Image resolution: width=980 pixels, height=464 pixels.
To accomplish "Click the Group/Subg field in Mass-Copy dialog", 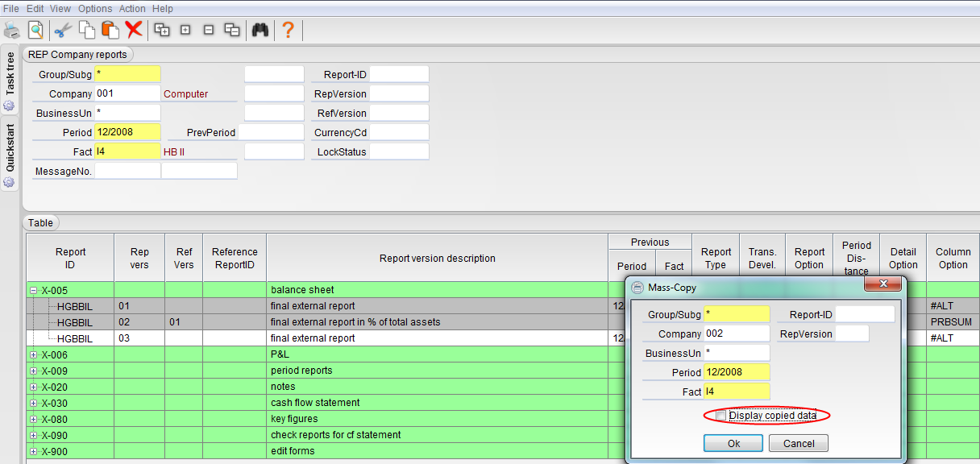I will pos(737,314).
